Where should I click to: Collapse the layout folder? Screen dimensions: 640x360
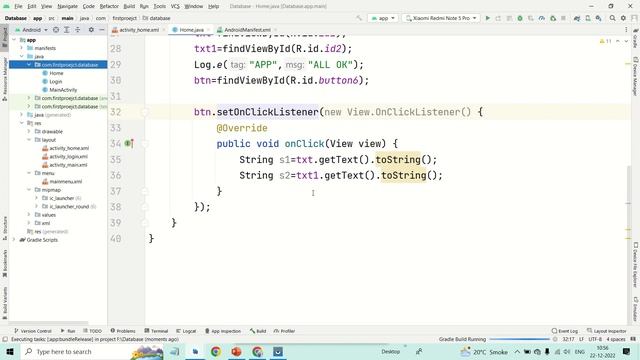click(29, 140)
